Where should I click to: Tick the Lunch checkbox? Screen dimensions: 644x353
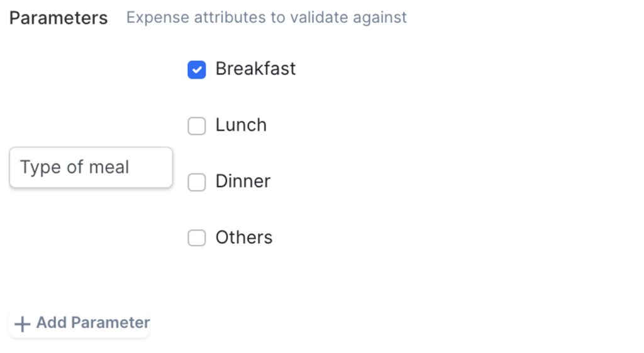tap(197, 126)
